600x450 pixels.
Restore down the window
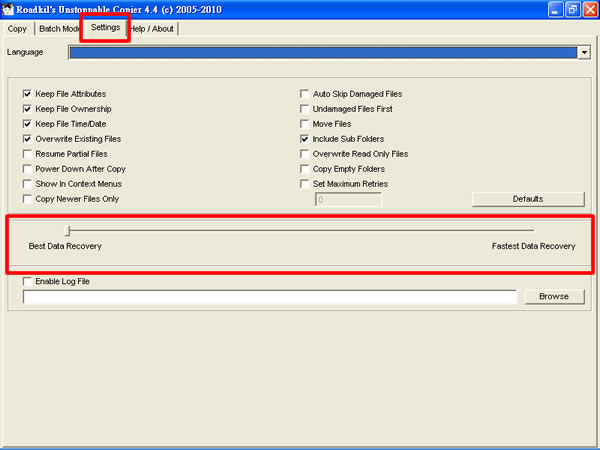pyautogui.click(x=573, y=9)
